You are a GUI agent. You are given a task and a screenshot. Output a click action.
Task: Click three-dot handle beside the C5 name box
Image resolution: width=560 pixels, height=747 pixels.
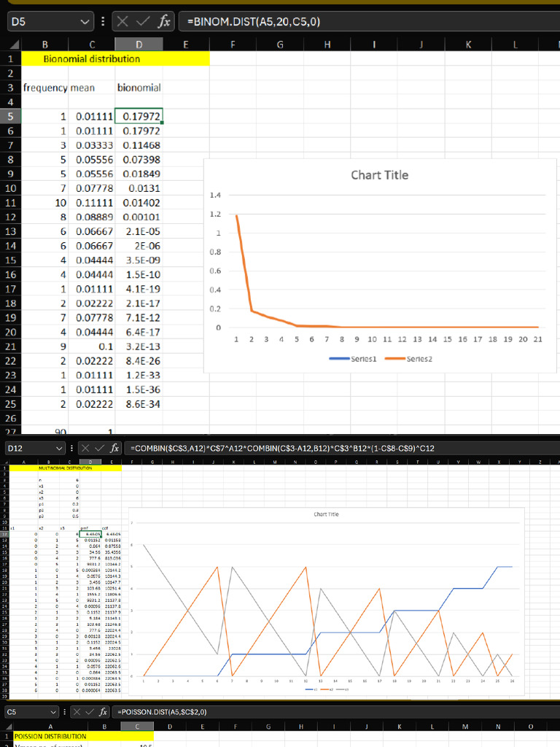pos(65,712)
